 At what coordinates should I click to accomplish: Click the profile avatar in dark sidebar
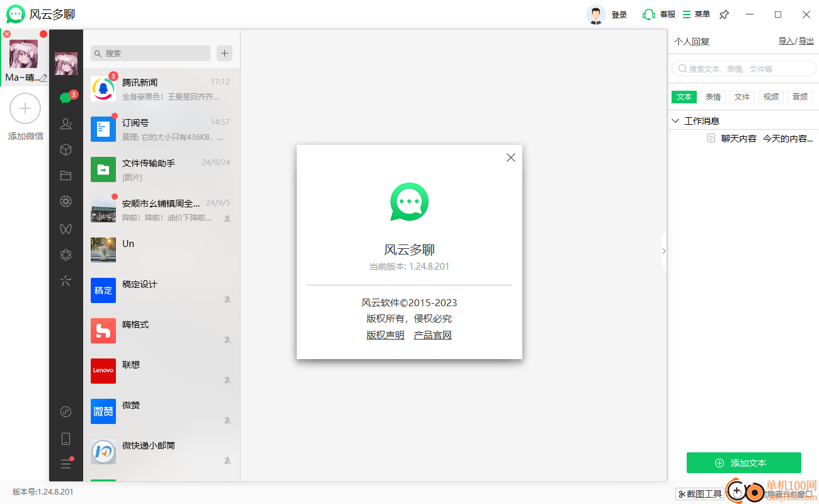66,64
